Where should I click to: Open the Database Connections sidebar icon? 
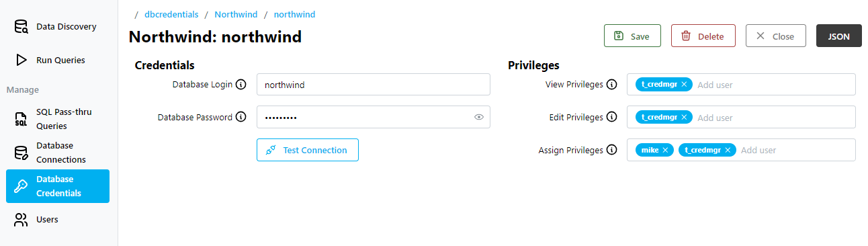(x=21, y=153)
